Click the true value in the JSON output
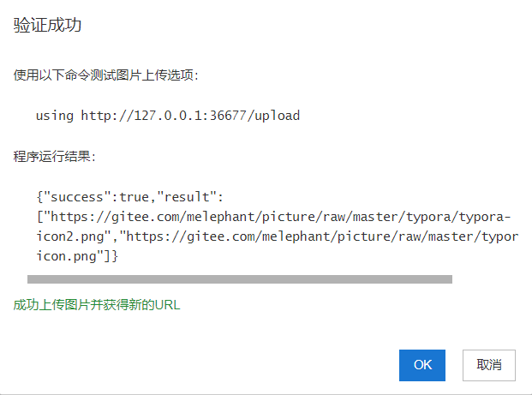This screenshot has width=532, height=395. pos(134,197)
